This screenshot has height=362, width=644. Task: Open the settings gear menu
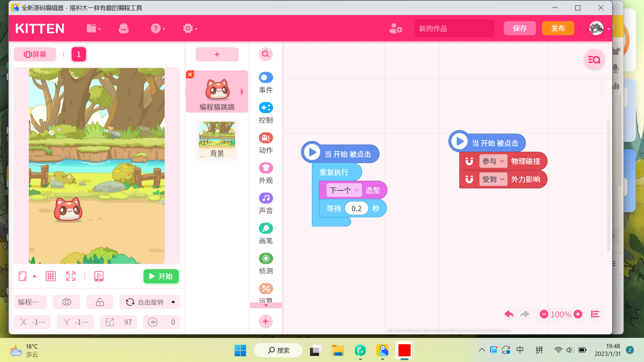tap(190, 28)
